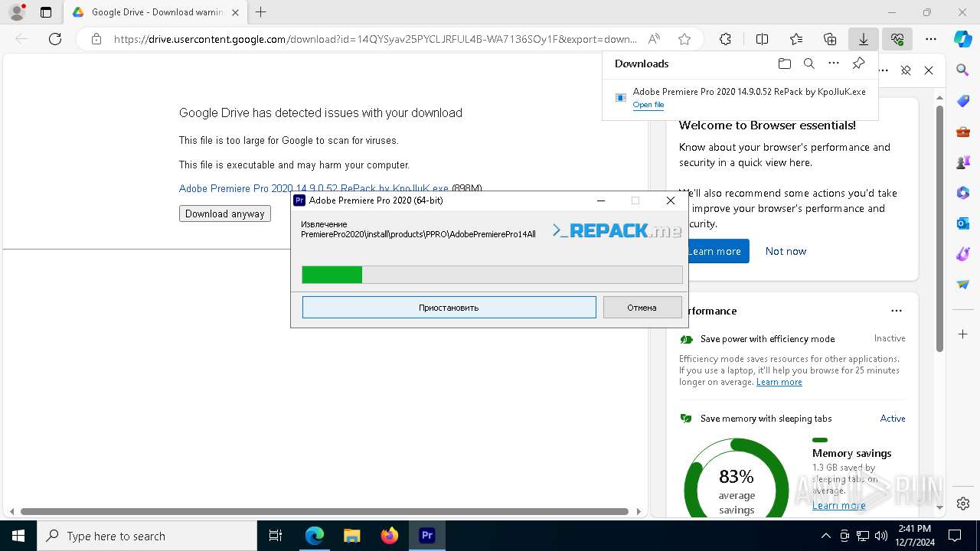Close the Google Drive download warning tab
Image resolution: width=980 pixels, height=551 pixels.
click(235, 12)
